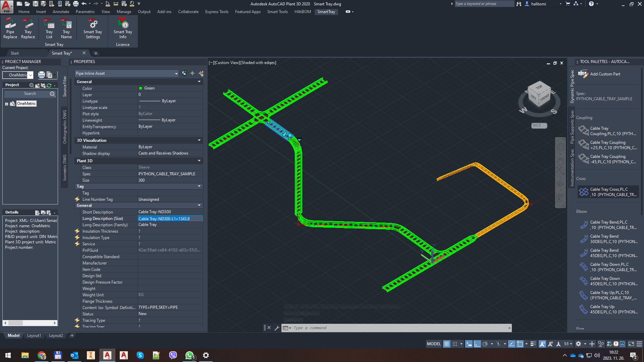Viewport: 644px width, 362px height.
Task: Expand the OneMetric project tree node
Action: click(6, 104)
